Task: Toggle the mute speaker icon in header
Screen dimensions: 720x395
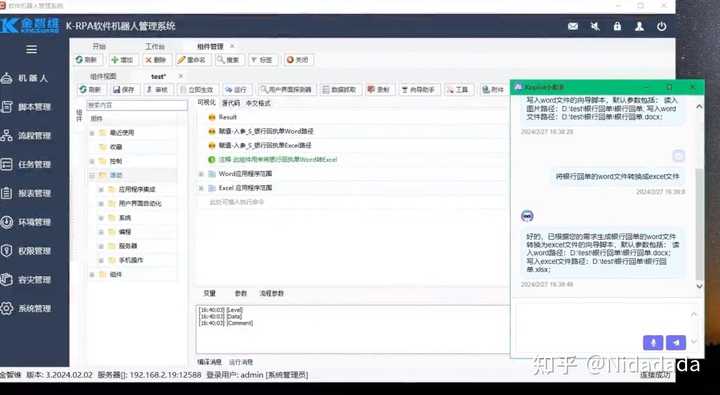Action: [x=595, y=26]
